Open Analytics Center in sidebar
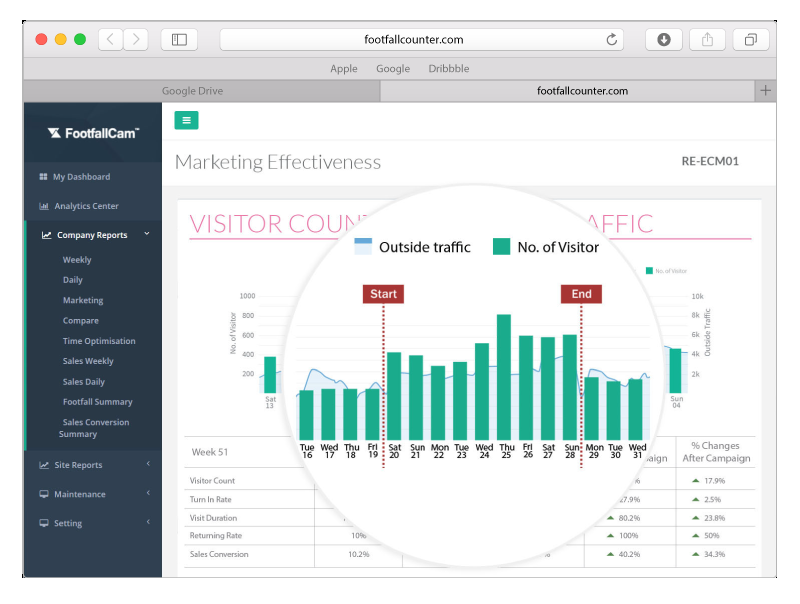Image resolution: width=800 pixels, height=604 pixels. tap(85, 206)
